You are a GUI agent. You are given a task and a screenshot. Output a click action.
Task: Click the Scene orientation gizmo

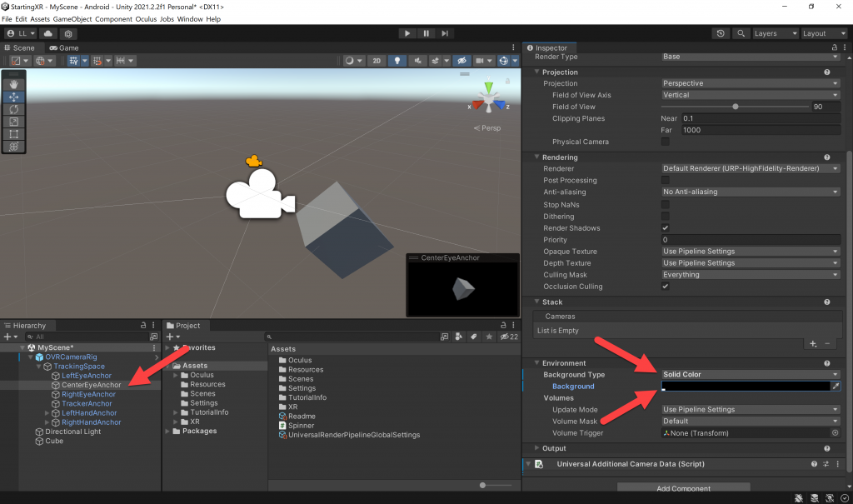488,98
